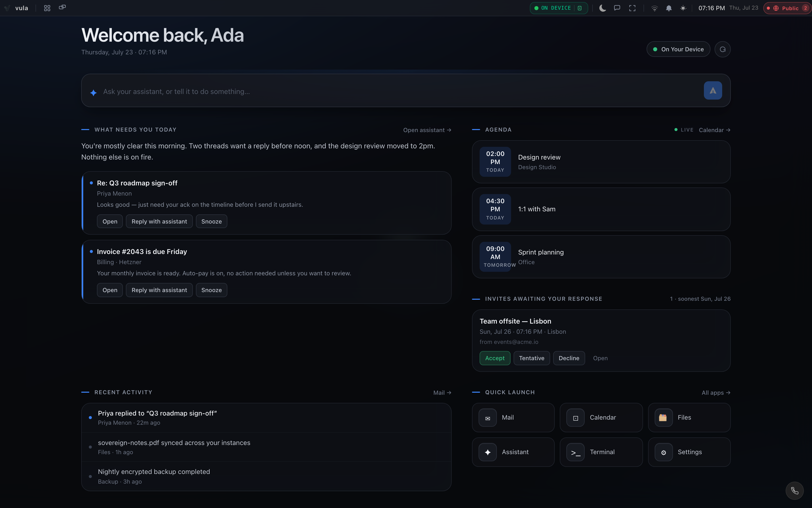812x508 pixels.
Task: Open the Public network badge
Action: click(x=787, y=8)
